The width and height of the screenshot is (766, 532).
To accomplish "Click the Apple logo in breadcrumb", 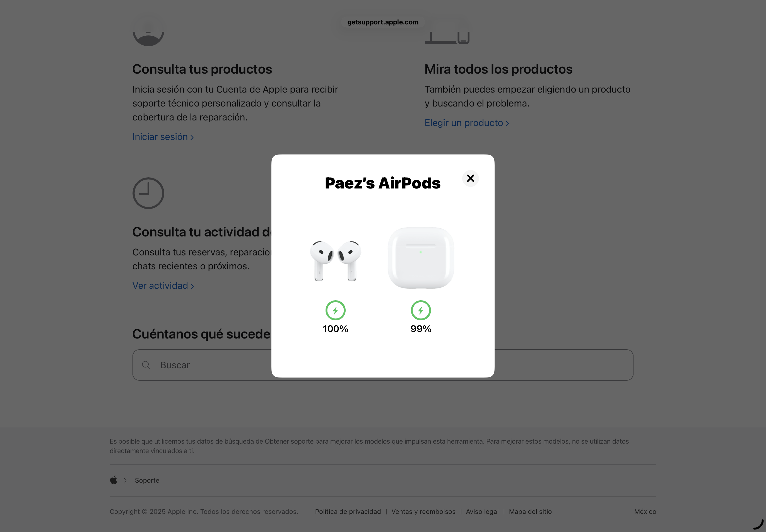I will click(x=114, y=480).
